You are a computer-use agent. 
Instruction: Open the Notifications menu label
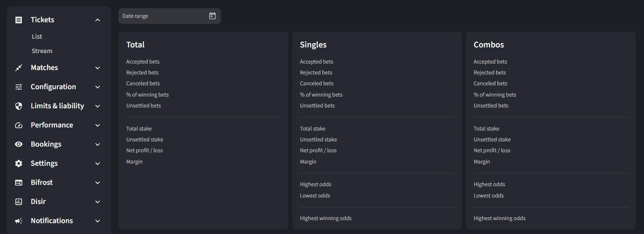(x=52, y=221)
